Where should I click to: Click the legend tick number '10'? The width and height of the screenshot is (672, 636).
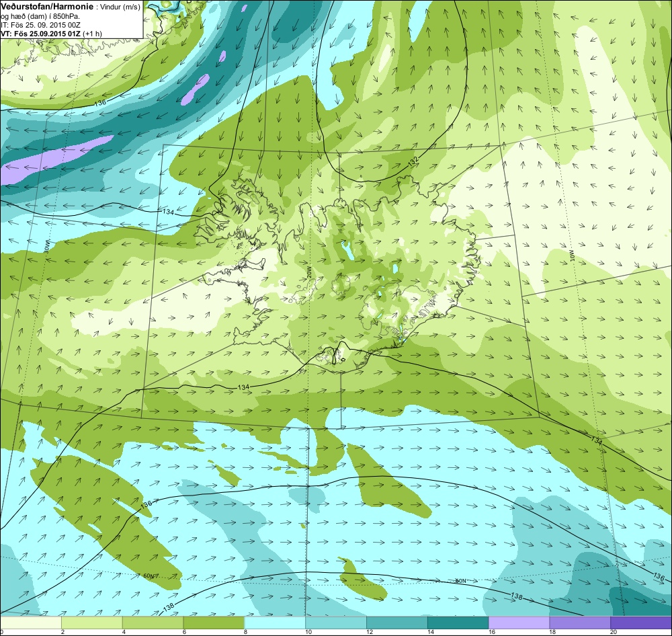click(308, 632)
